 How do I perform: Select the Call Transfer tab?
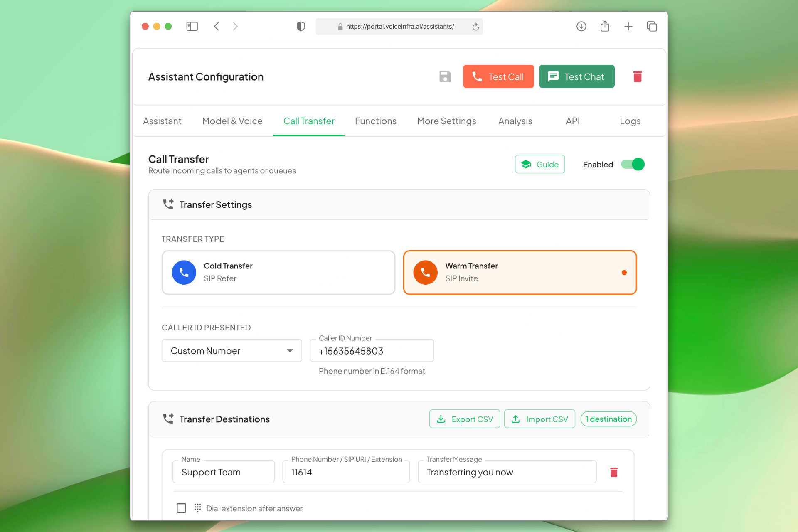pos(309,121)
